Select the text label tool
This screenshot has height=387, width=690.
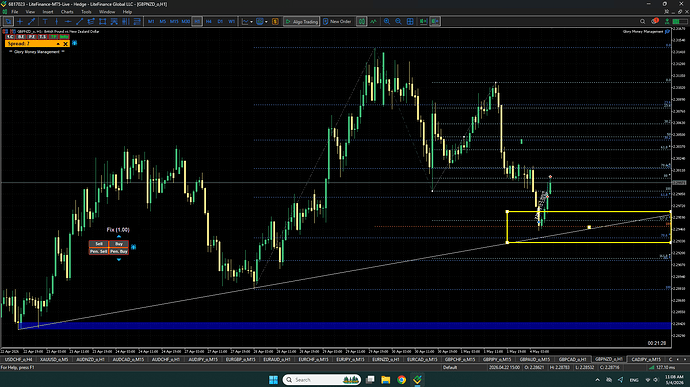(45, 21)
